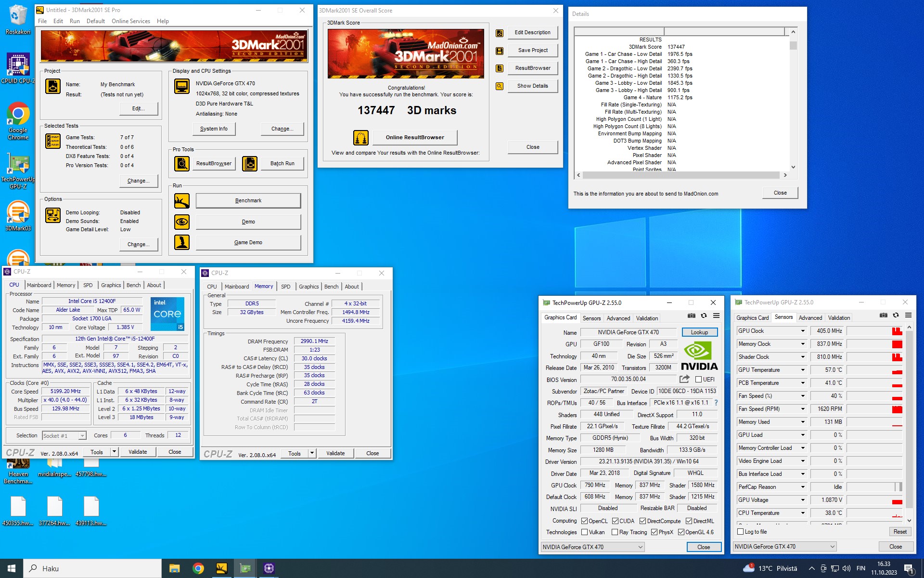Viewport: 924px width, 578px height.
Task: Open the Default menu in 3DMark2001
Action: point(96,21)
